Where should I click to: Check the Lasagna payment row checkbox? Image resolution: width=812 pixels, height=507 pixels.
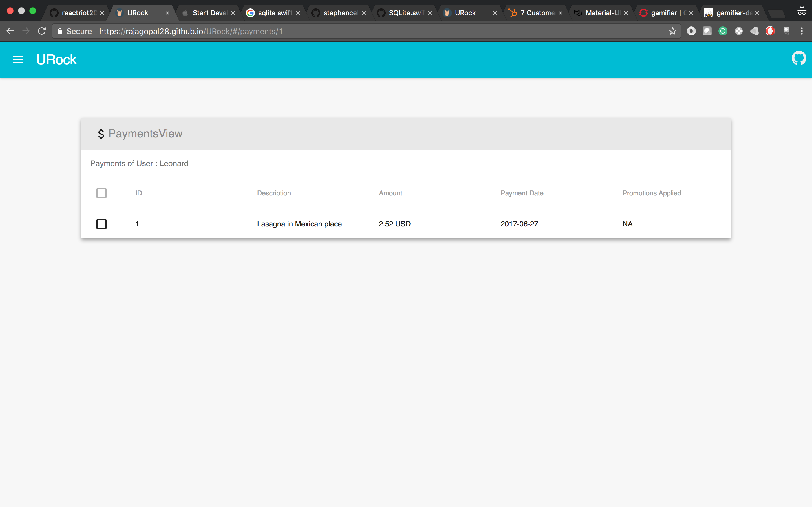pyautogui.click(x=101, y=224)
